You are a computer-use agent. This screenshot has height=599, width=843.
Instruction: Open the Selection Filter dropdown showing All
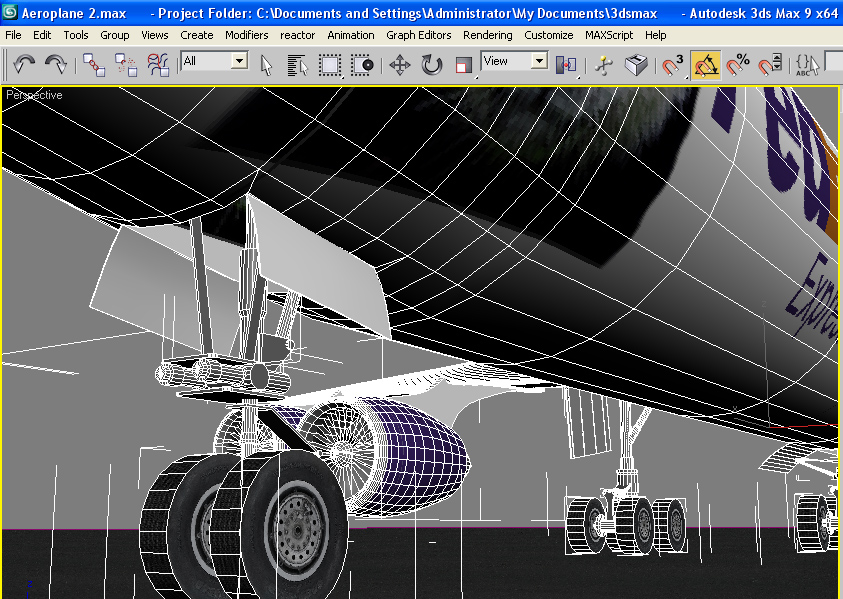coord(238,63)
